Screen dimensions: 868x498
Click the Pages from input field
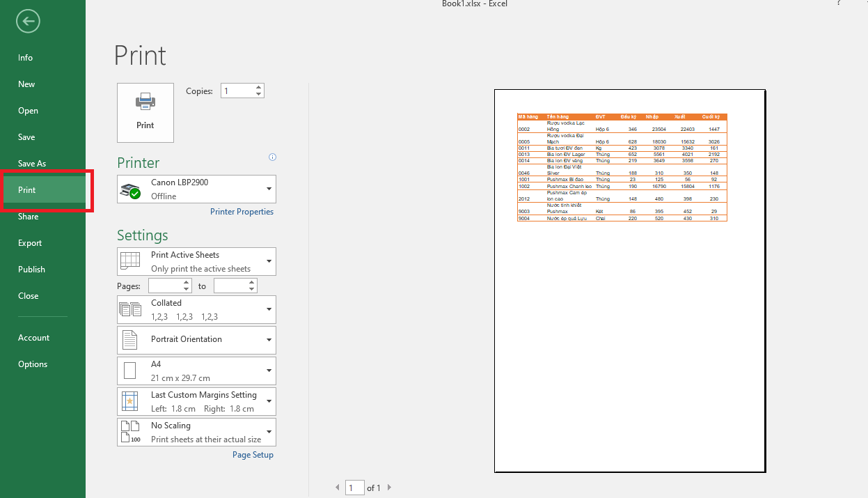click(x=166, y=286)
